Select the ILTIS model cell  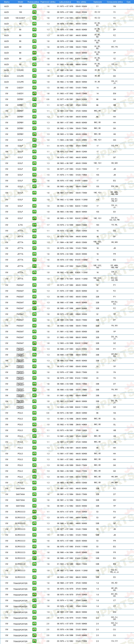(20, 225)
